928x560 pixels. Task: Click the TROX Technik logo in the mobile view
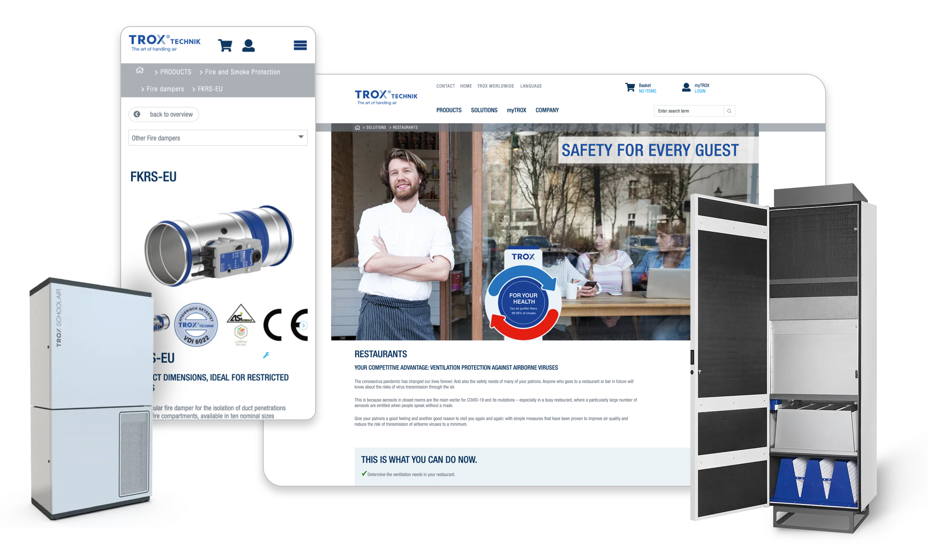(164, 43)
